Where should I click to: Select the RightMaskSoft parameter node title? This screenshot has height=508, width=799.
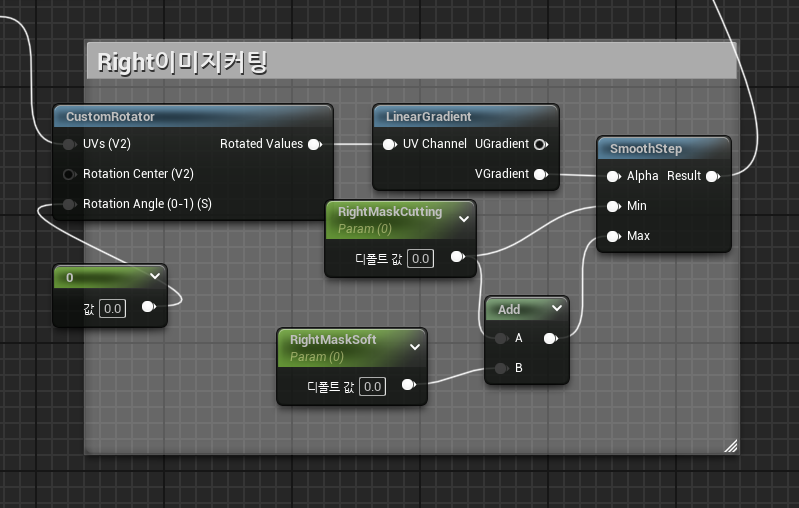[333, 339]
